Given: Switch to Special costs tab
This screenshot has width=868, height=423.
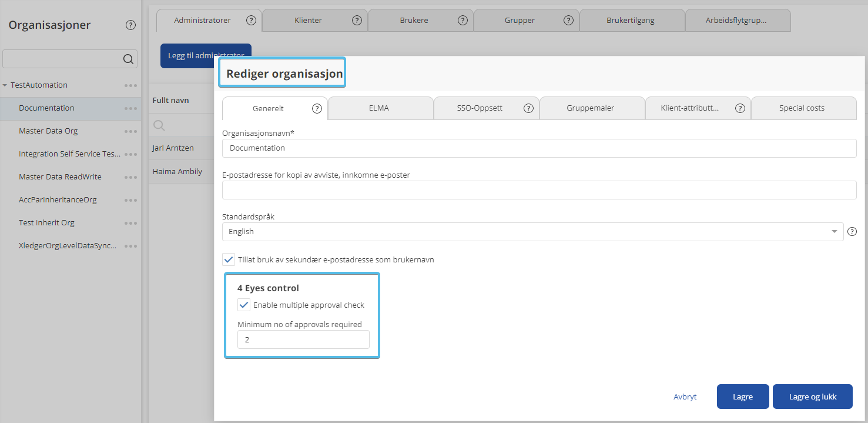Looking at the screenshot, I should 802,108.
